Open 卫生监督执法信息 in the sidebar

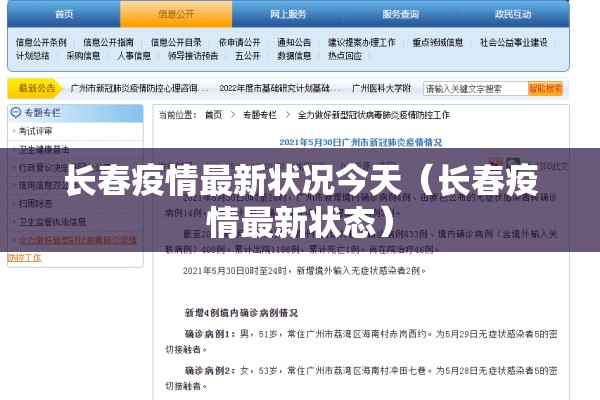pyautogui.click(x=52, y=222)
